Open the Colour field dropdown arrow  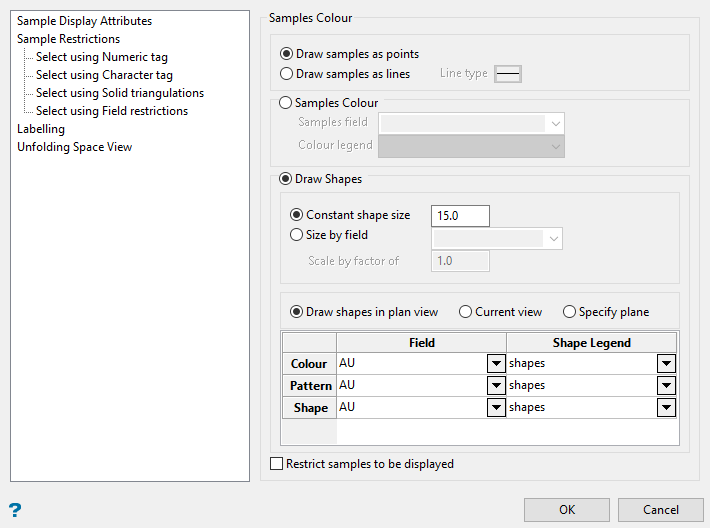click(496, 364)
